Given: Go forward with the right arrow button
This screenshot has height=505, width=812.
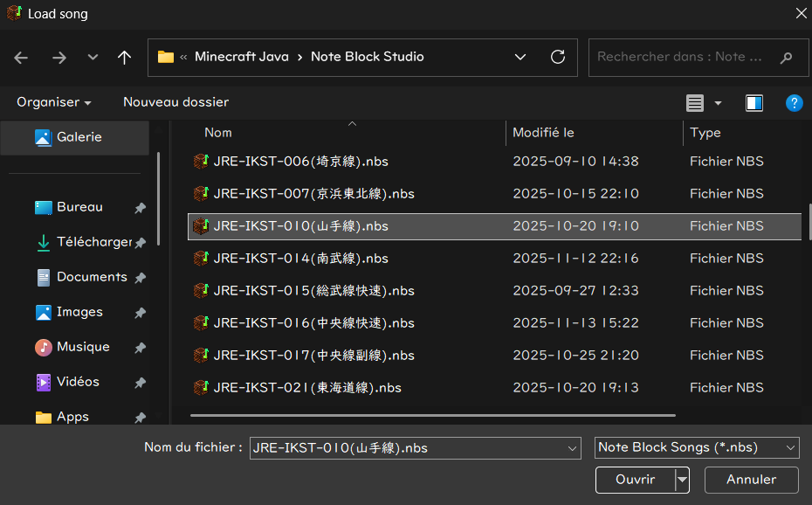Looking at the screenshot, I should pyautogui.click(x=59, y=58).
